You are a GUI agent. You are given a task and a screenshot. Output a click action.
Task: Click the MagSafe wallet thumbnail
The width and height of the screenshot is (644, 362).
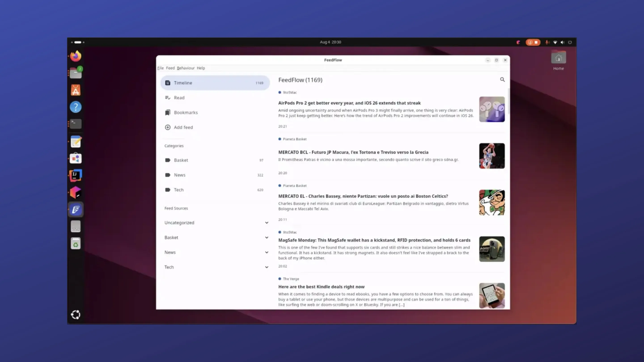[x=492, y=249]
